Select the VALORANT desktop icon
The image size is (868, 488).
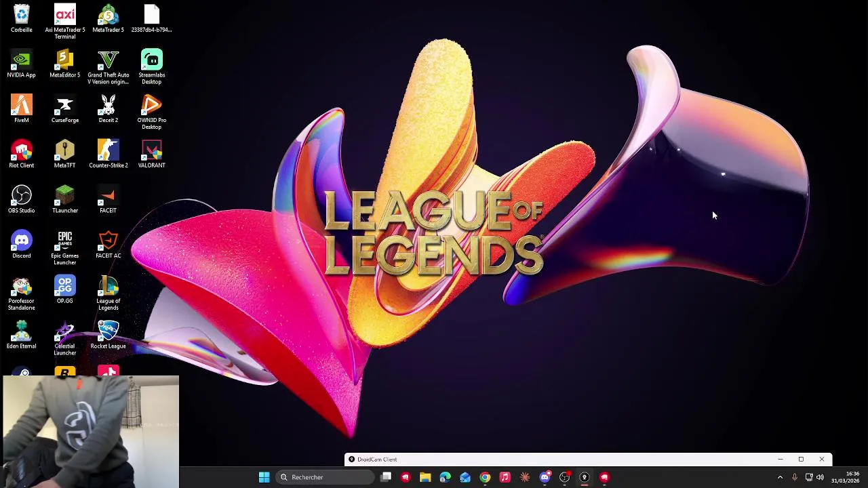click(151, 154)
